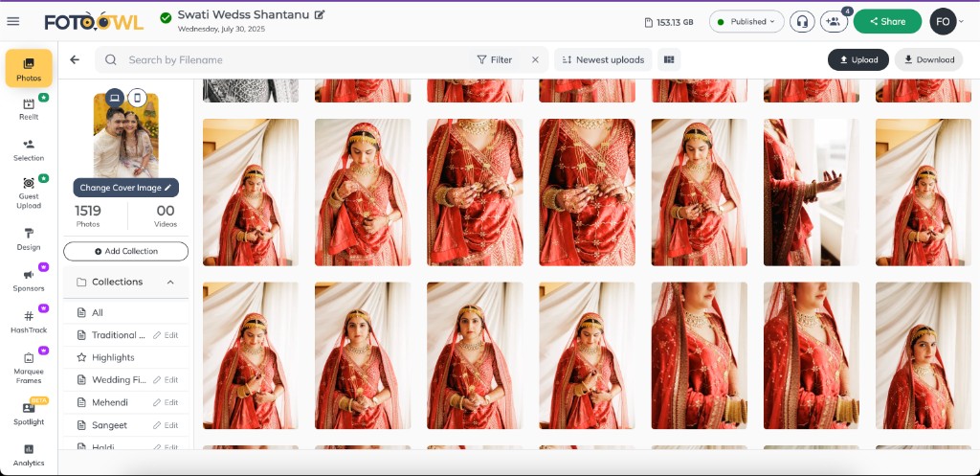
Task: Open Sponsors in the sidebar
Action: point(29,281)
